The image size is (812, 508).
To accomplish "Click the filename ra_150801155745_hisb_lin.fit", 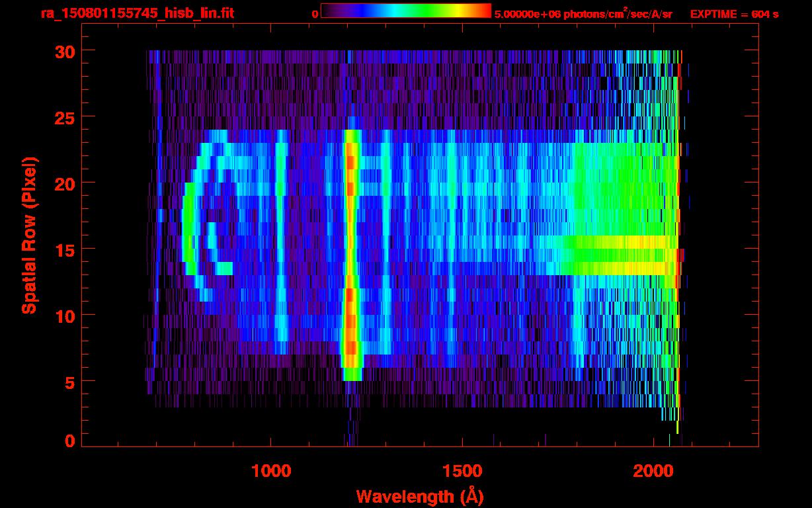I will click(137, 13).
